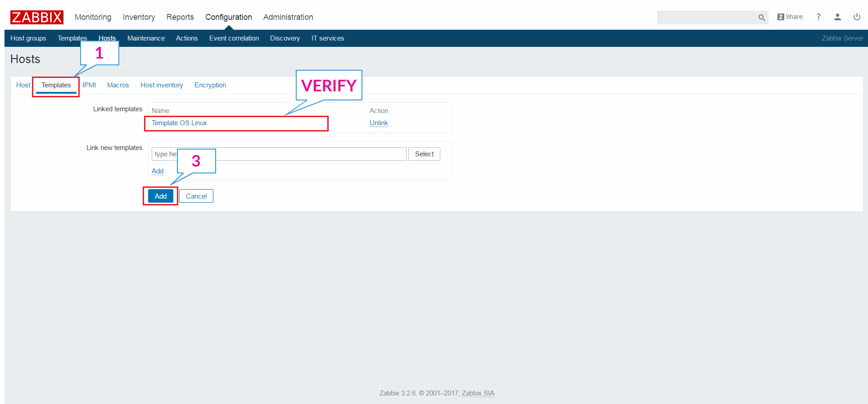Viewport: 868px width, 404px height.
Task: Click the Zabbix logo
Action: 37,17
